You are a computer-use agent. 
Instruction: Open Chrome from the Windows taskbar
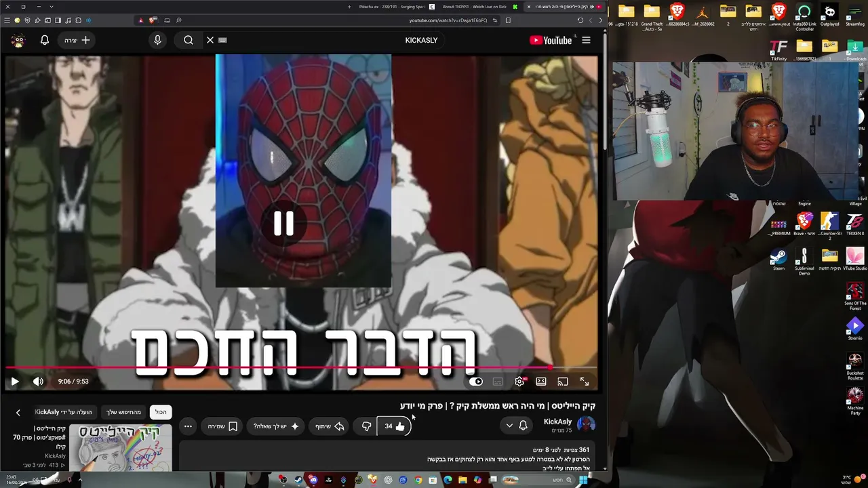click(418, 480)
